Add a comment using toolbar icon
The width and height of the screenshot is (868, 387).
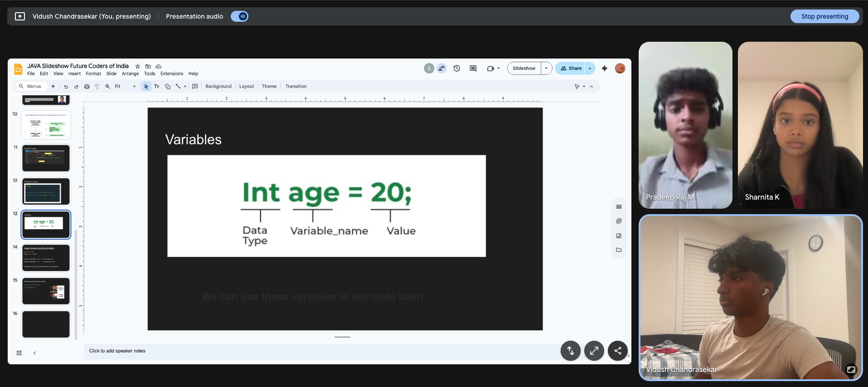click(x=195, y=86)
